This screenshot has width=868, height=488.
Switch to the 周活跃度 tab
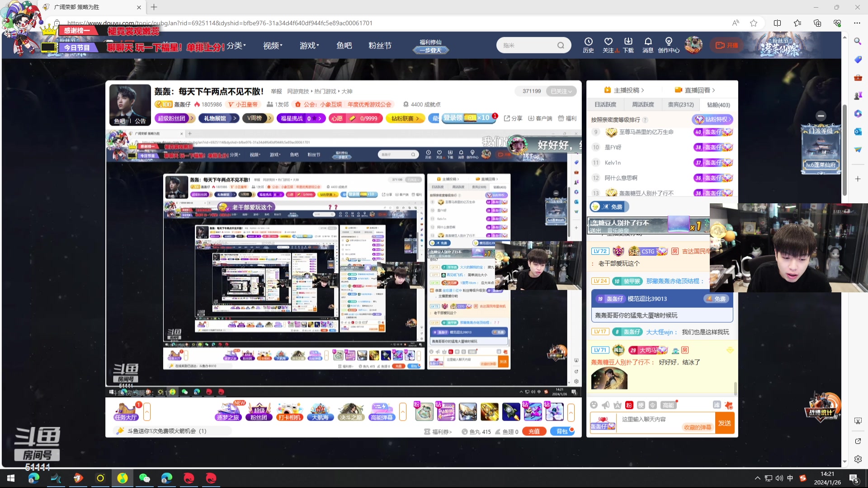coord(643,104)
